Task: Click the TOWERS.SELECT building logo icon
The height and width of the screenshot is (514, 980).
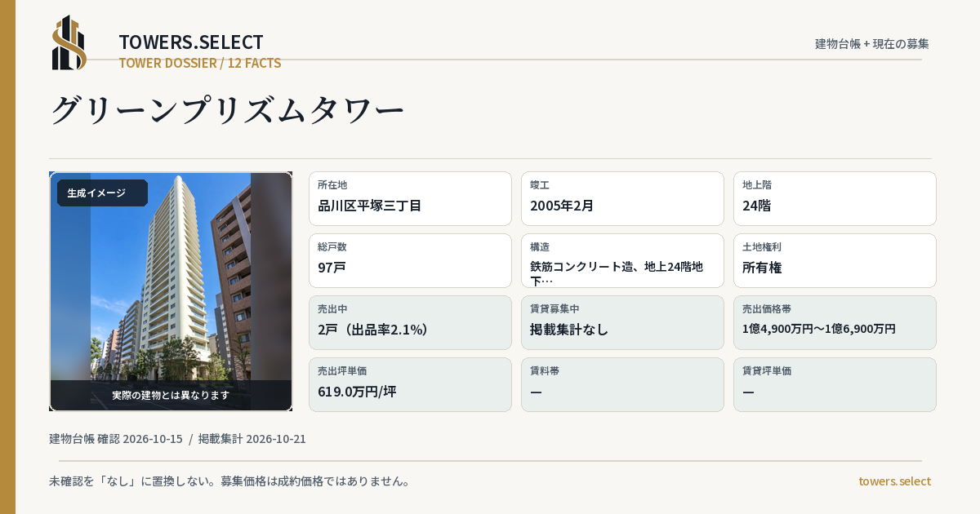Action: 69,42
